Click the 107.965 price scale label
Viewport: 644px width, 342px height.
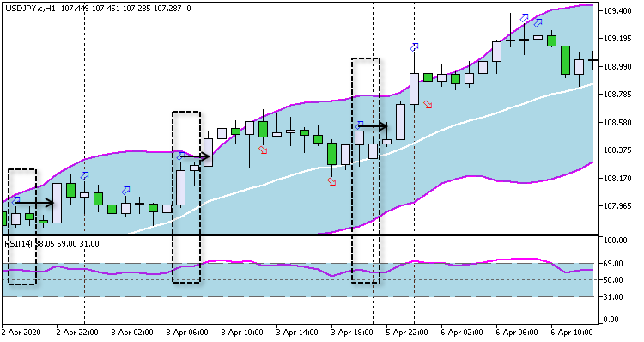tap(617, 206)
